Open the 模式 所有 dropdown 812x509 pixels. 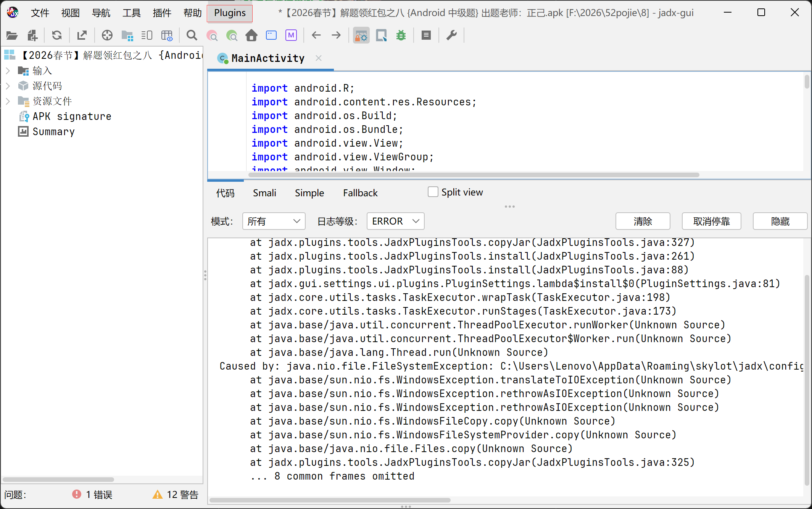point(274,221)
